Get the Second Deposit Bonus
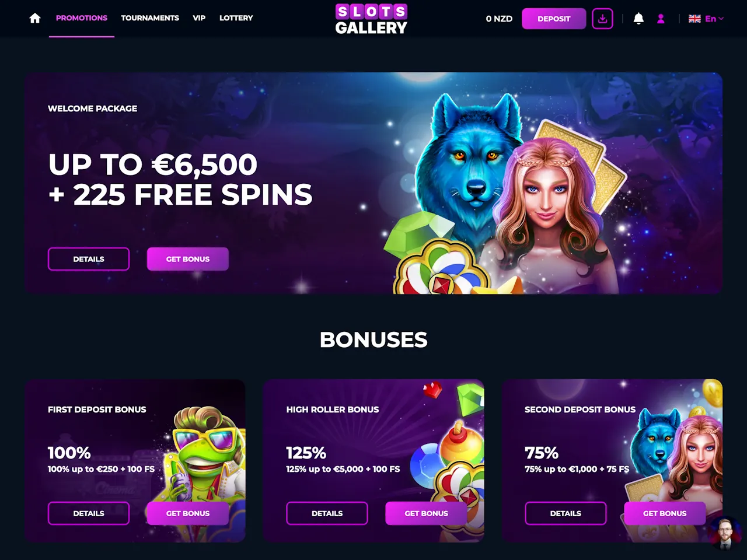 (665, 513)
